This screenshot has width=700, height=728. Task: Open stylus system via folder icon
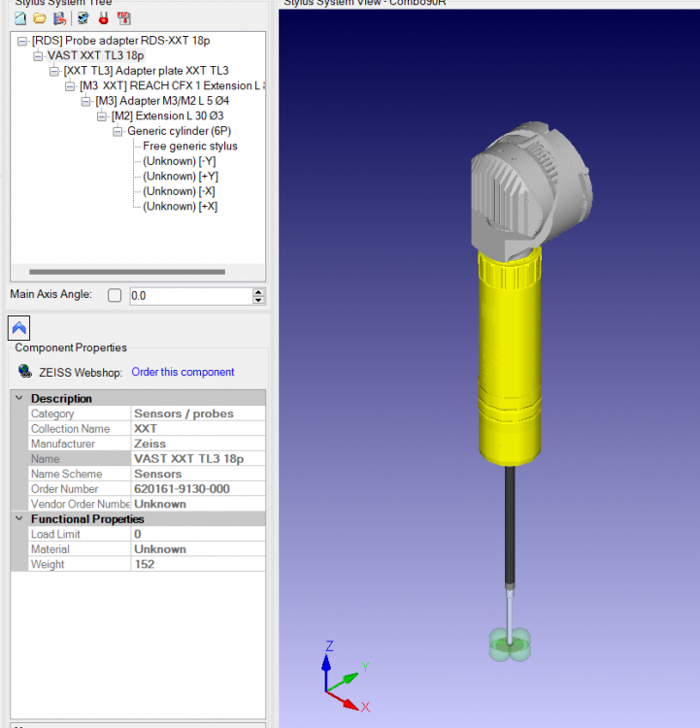tap(40, 18)
